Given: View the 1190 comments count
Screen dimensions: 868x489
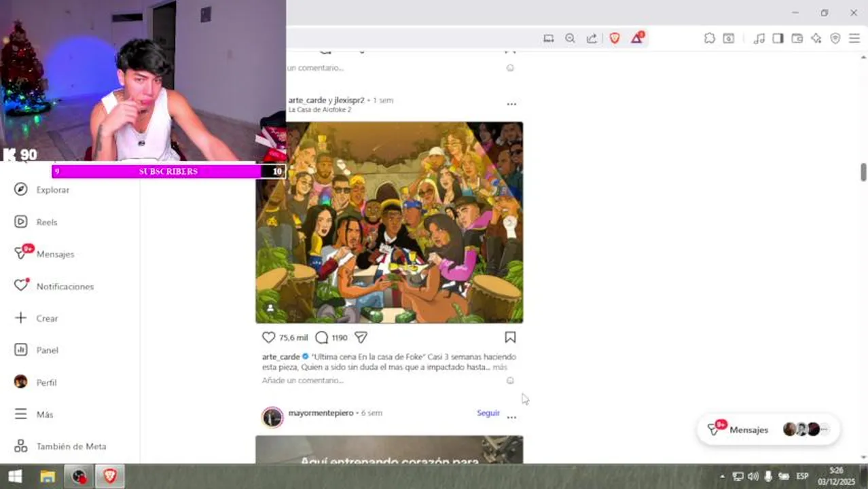Looking at the screenshot, I should (x=340, y=338).
